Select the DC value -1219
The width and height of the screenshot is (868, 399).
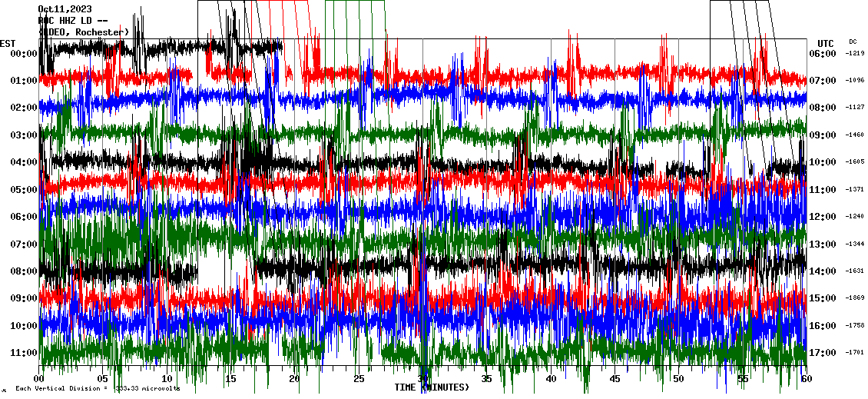coord(855,53)
